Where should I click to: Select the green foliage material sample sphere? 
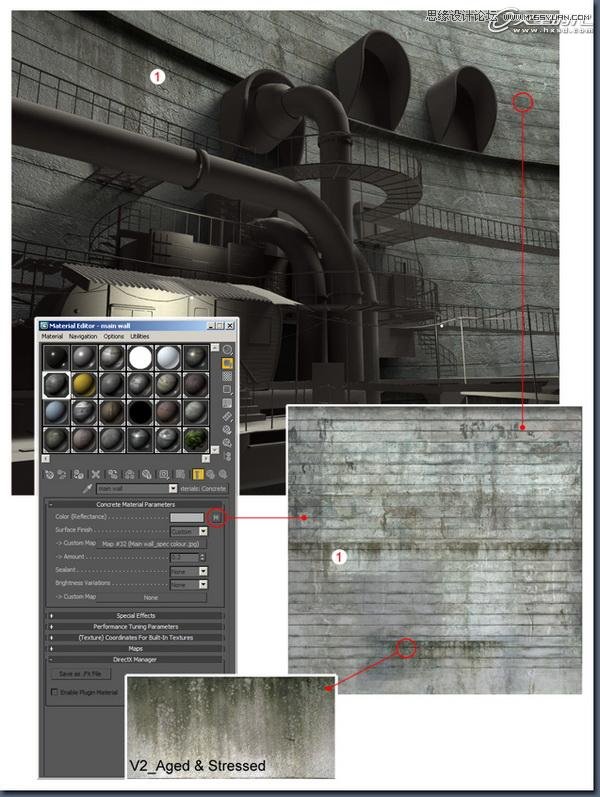pos(196,440)
